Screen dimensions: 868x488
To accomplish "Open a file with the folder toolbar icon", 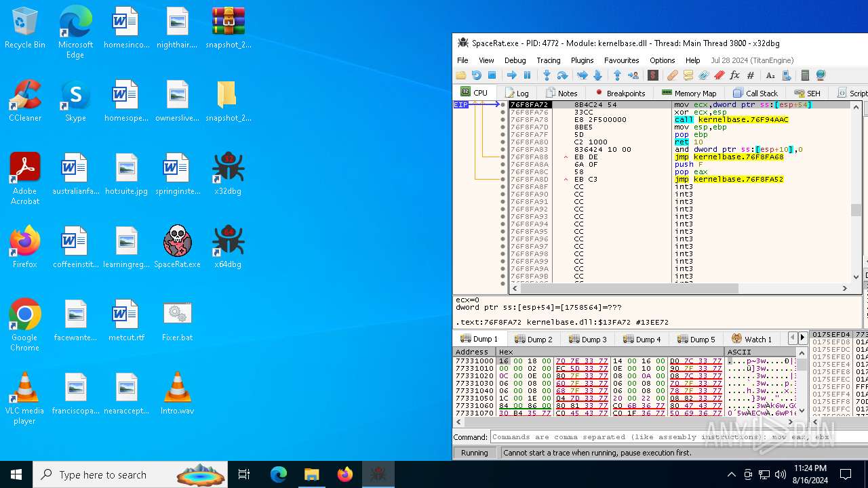I will (461, 75).
